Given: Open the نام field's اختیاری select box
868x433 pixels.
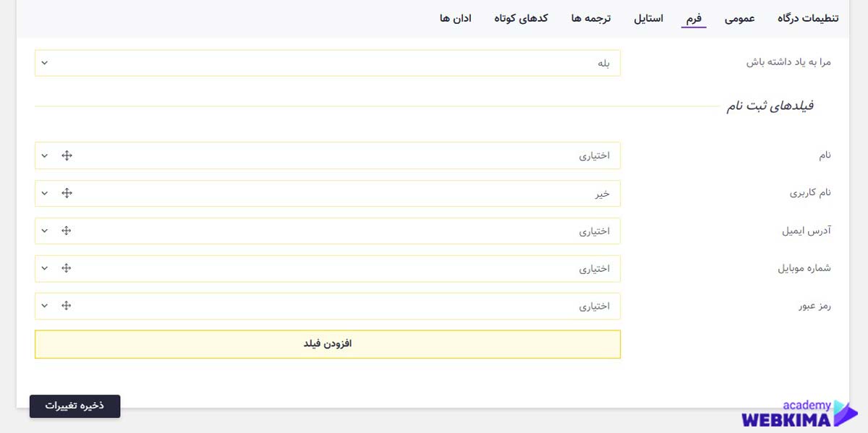Looking at the screenshot, I should point(328,155).
